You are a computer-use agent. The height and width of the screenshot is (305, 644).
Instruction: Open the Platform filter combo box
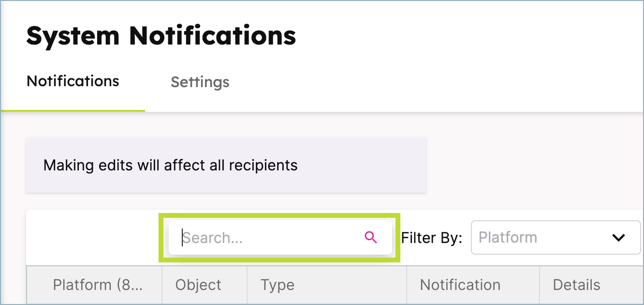pyautogui.click(x=556, y=237)
